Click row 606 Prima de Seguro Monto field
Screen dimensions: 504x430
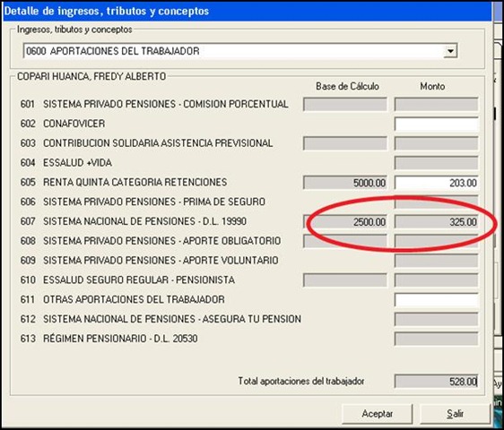[436, 202]
